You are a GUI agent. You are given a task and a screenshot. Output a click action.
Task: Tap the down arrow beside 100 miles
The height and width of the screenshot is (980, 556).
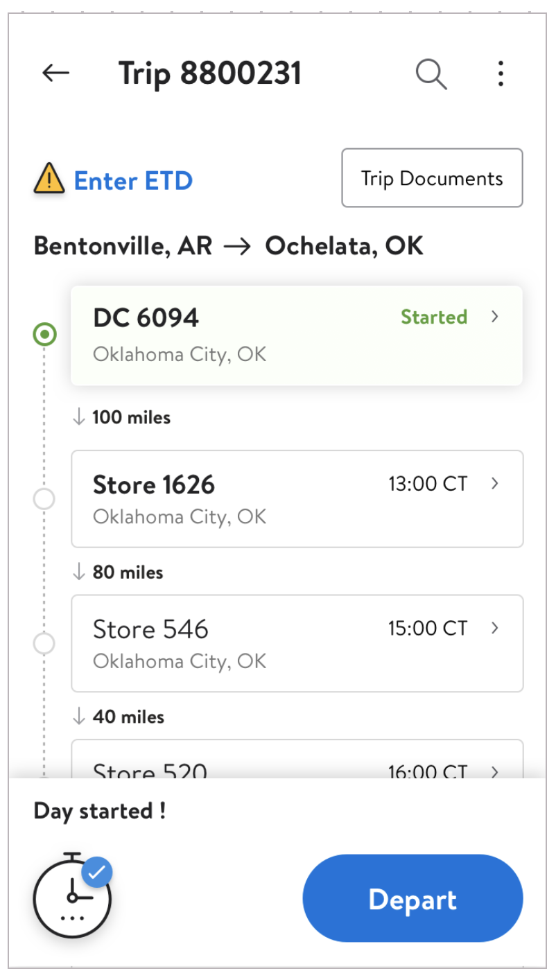79,417
